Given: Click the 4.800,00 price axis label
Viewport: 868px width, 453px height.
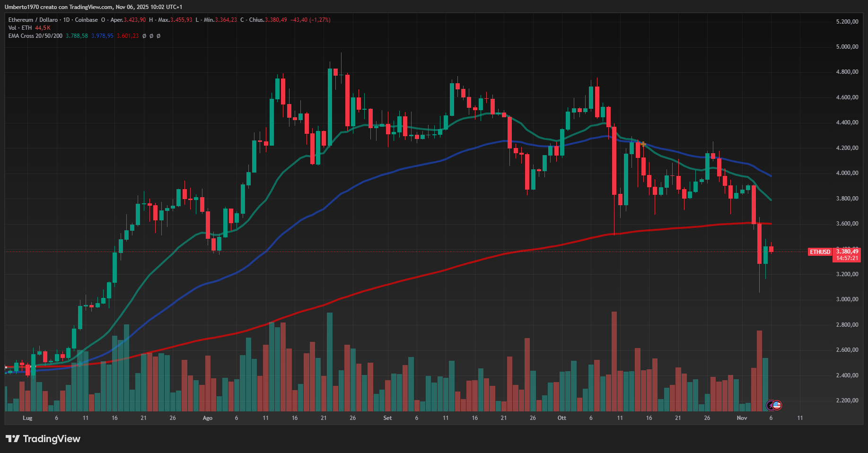Looking at the screenshot, I should point(847,72).
